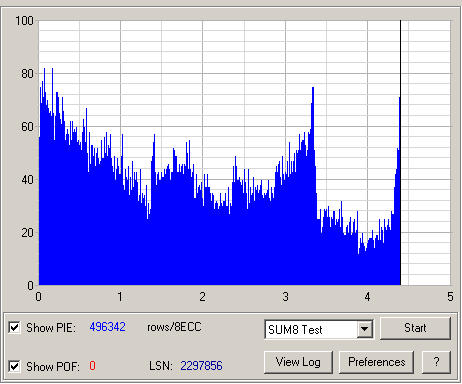Viewport: 462px width, 384px height.
Task: Uncheck the Show PIE checkbox
Action: pos(14,328)
